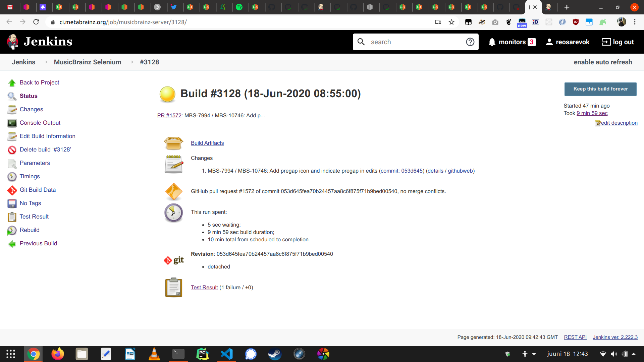This screenshot has width=644, height=362.
Task: Click the log out link
Action: coord(618,42)
